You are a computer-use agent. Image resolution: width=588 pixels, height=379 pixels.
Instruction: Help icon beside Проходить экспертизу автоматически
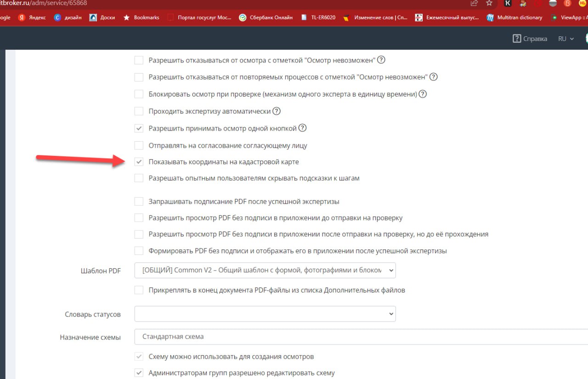276,111
